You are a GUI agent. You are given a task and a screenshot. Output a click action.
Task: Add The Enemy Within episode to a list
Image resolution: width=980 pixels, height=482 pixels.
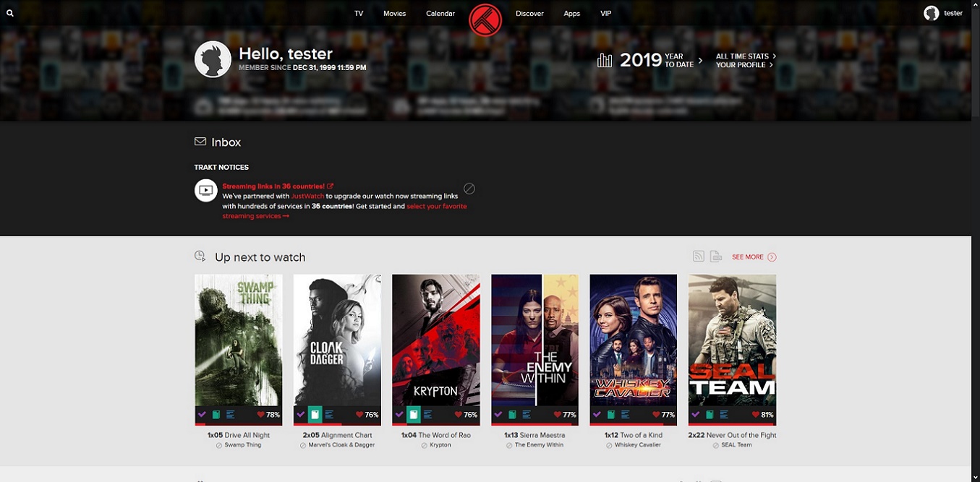tap(526, 415)
